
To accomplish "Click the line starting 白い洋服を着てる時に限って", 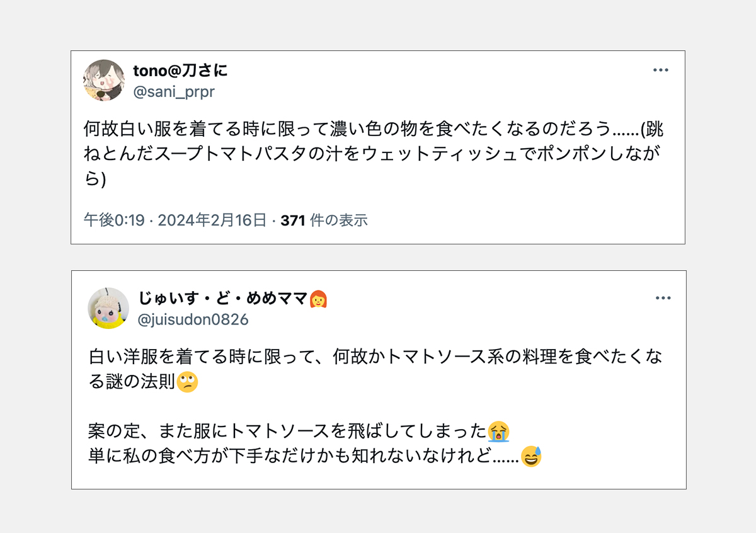I will click(x=375, y=357).
